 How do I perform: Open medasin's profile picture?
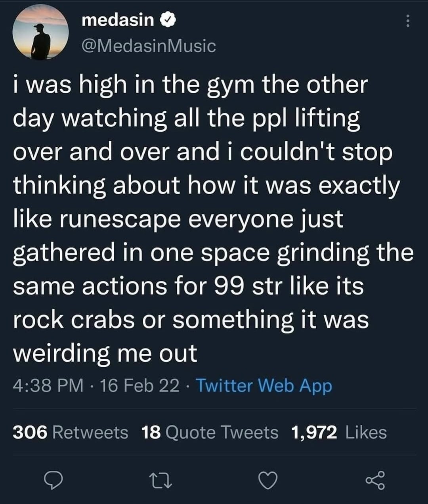coord(41,33)
